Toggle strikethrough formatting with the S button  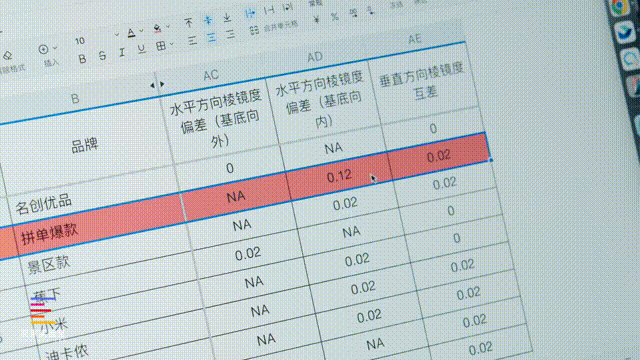click(102, 56)
